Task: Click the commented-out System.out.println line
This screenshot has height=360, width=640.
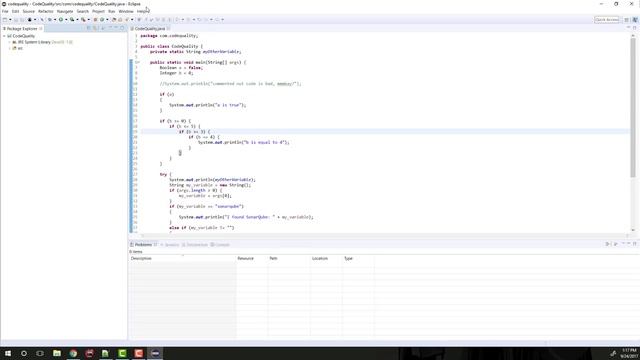Action: (231, 84)
